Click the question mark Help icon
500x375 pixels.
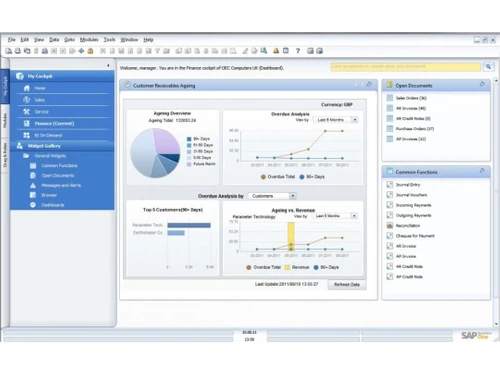[298, 51]
